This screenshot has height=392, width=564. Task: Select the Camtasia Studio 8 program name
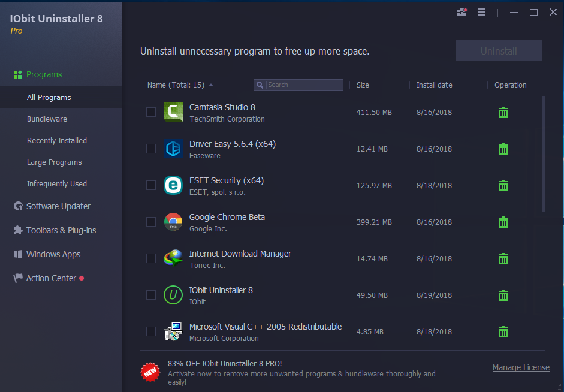coord(222,107)
